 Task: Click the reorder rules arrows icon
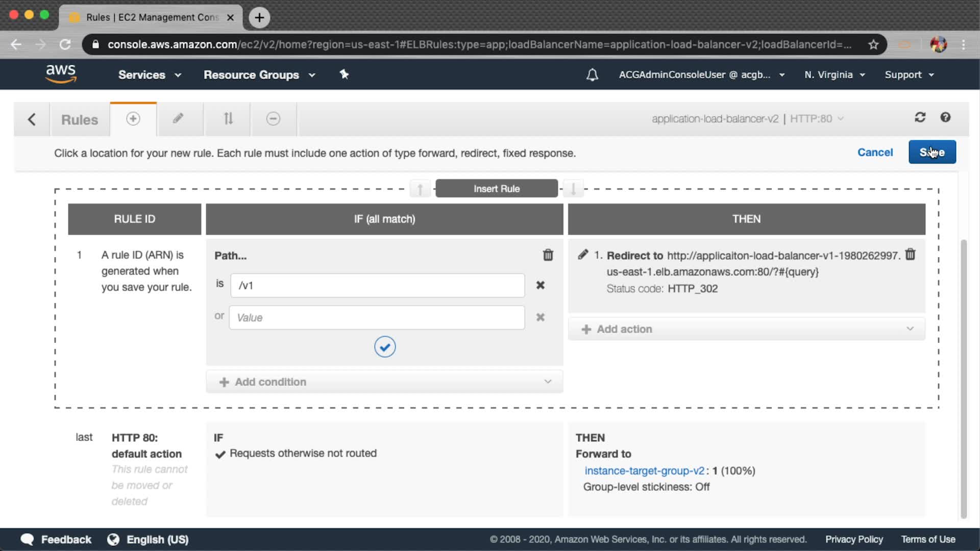(x=228, y=119)
